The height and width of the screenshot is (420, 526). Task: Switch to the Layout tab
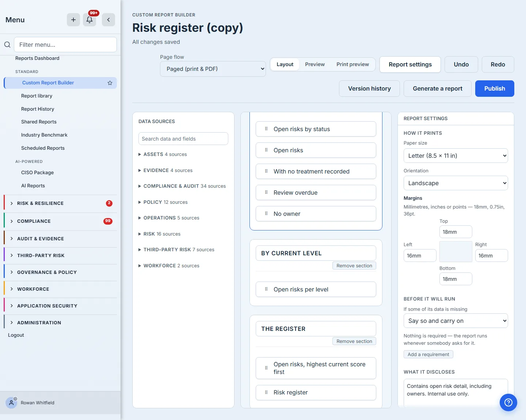click(285, 64)
